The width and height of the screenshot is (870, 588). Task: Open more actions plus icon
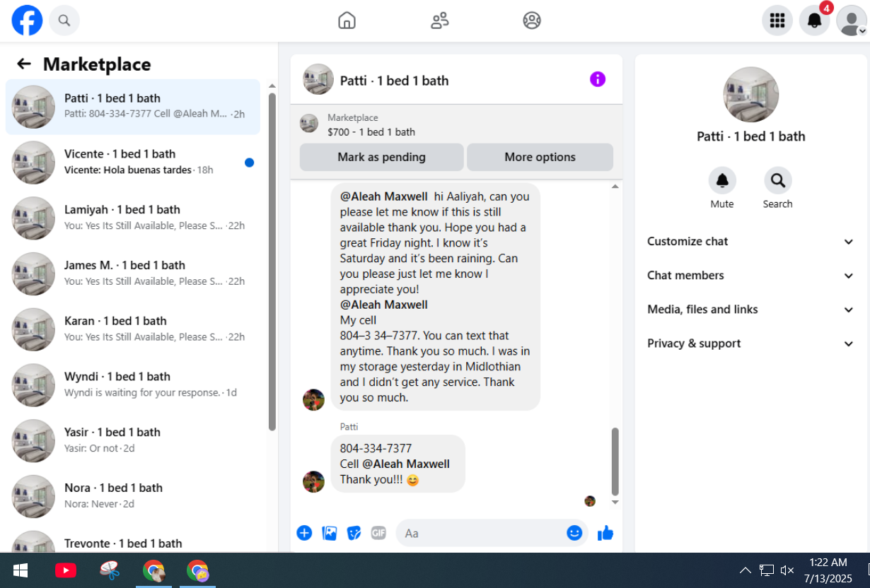(304, 533)
